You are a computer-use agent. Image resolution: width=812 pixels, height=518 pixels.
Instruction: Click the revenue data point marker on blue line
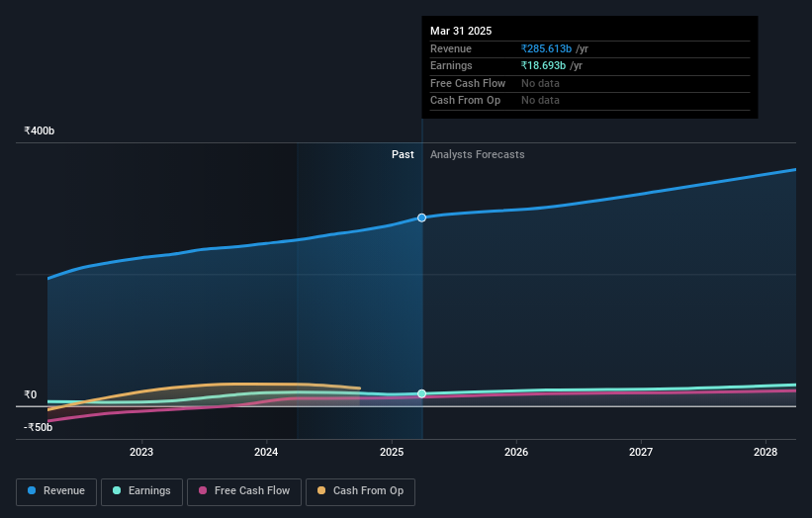(421, 217)
